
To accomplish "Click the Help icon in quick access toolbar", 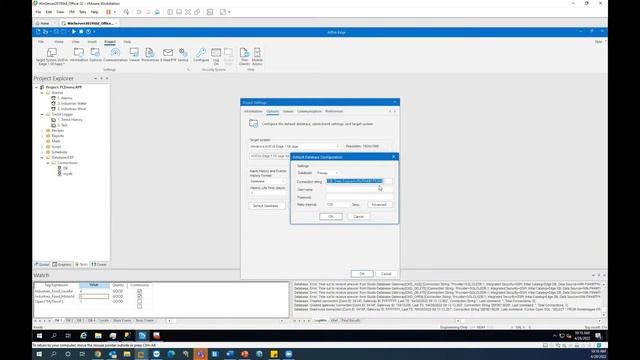I will click(x=88, y=31).
